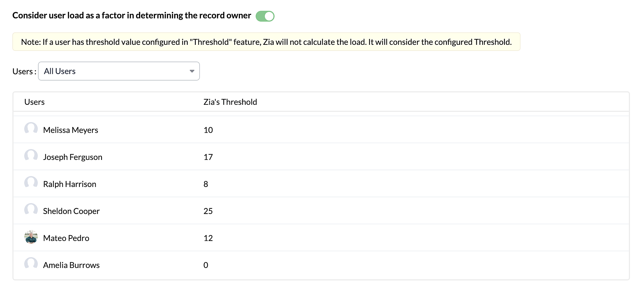Click Ralph Harrison's avatar icon

31,183
